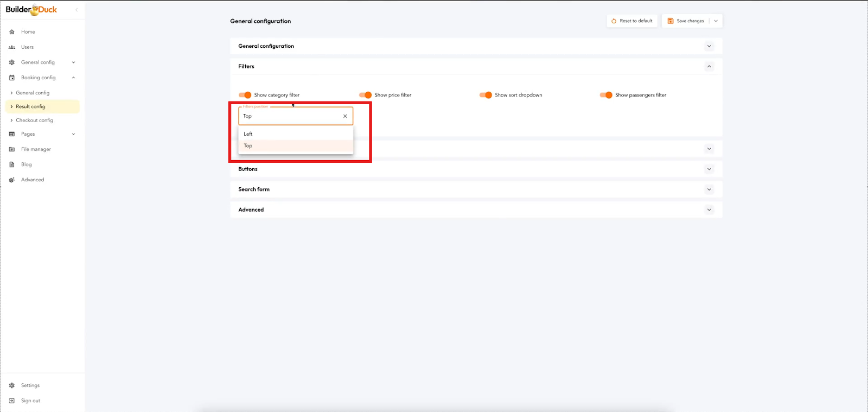Collapse the sidebar using arrow beside logo

tap(76, 10)
